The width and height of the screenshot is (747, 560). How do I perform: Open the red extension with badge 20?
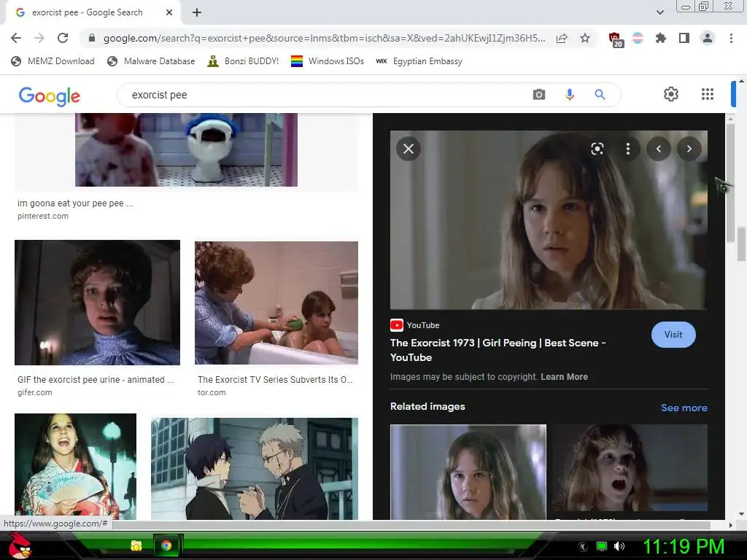[x=616, y=39]
